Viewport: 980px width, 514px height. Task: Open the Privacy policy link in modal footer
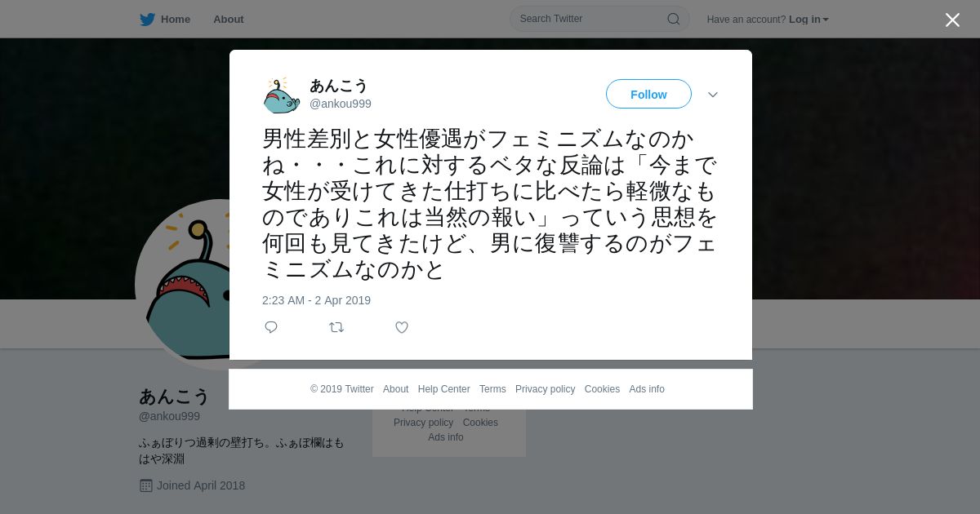[x=545, y=389]
